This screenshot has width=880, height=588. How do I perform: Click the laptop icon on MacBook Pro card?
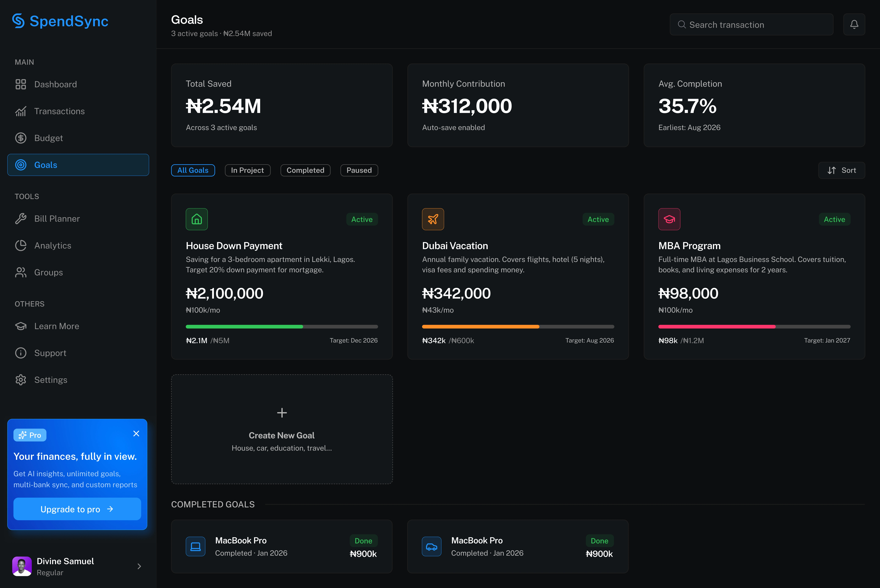click(x=196, y=546)
